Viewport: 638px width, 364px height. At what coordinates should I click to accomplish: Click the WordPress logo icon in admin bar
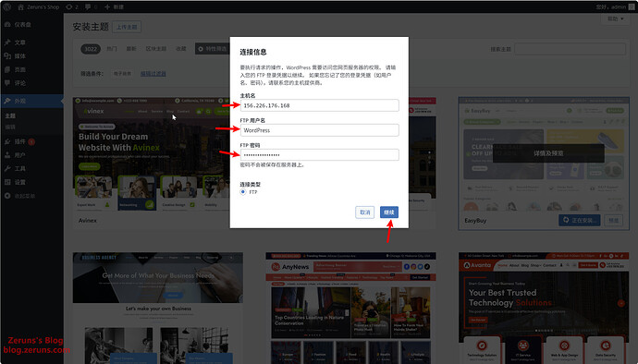(x=6, y=6)
